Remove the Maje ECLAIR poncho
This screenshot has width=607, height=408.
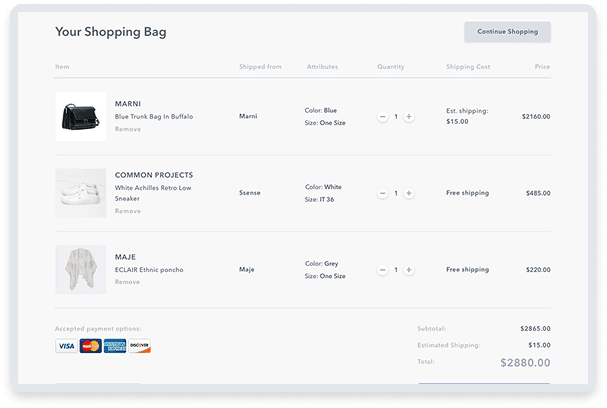(x=128, y=282)
